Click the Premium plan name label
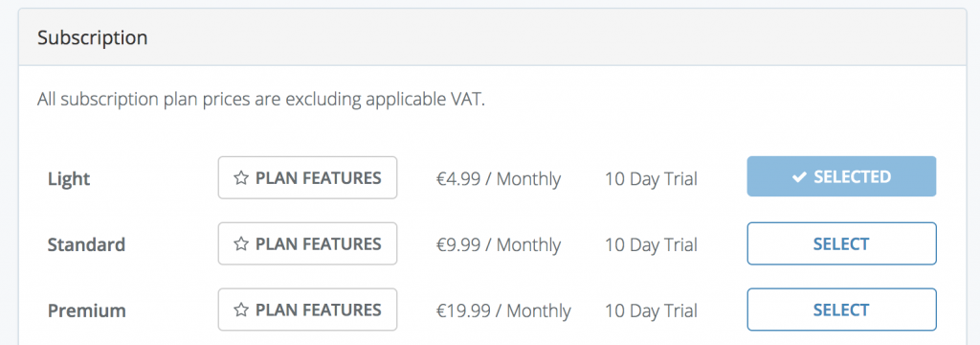Viewport: 980px width, 345px height. [x=87, y=310]
